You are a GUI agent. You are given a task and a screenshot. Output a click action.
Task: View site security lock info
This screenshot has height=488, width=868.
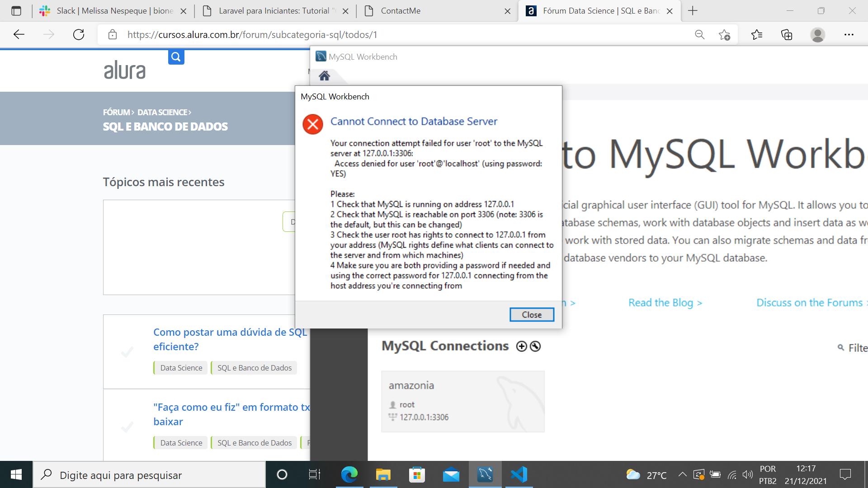pos(113,34)
